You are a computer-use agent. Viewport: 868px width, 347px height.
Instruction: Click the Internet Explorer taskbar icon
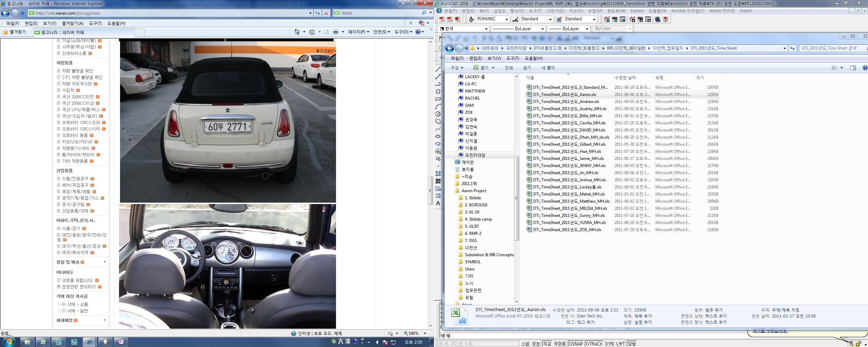pos(89,342)
